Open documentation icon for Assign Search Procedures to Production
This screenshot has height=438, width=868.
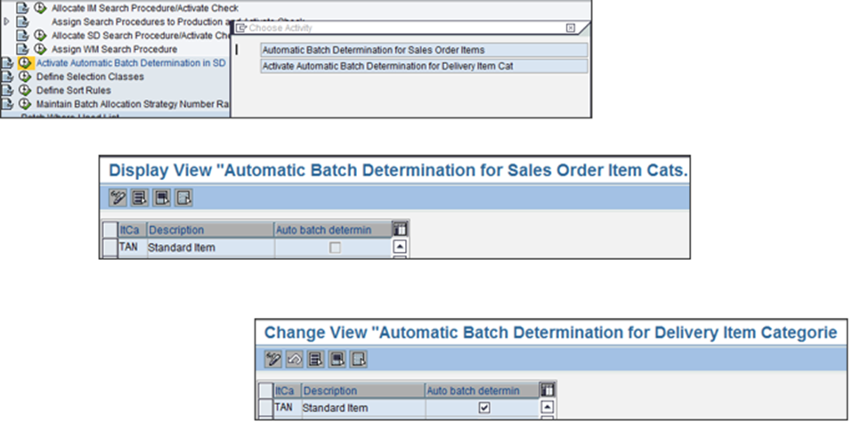(22, 22)
